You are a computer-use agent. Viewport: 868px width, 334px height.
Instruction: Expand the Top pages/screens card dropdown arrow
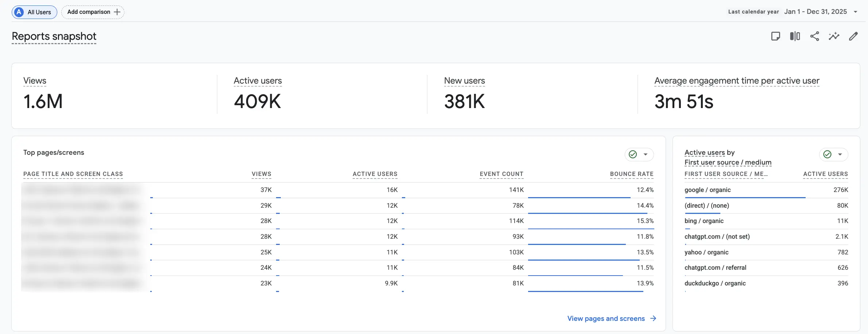point(646,154)
